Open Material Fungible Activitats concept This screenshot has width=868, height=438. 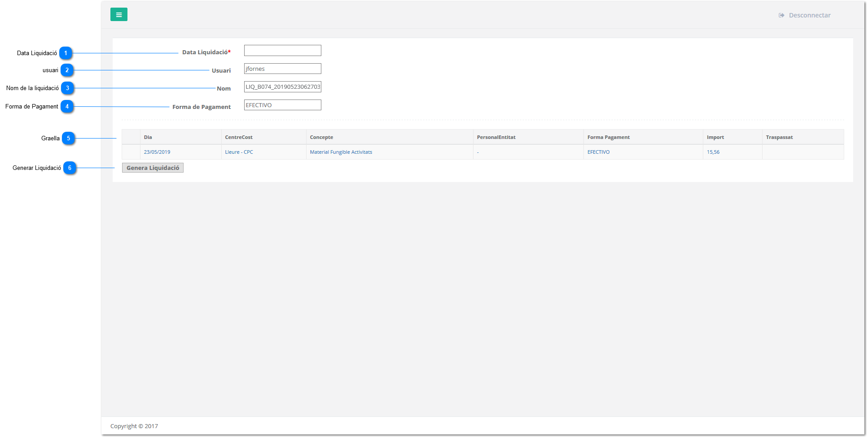(x=341, y=152)
